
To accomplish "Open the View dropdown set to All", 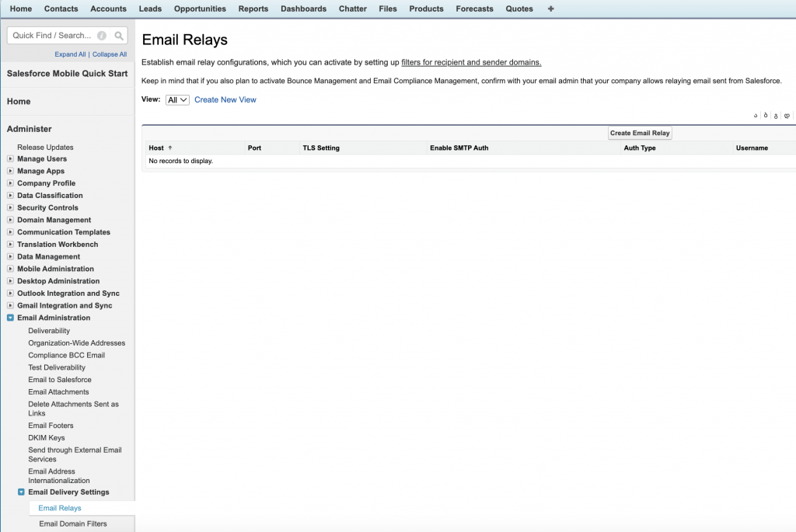I will 177,100.
